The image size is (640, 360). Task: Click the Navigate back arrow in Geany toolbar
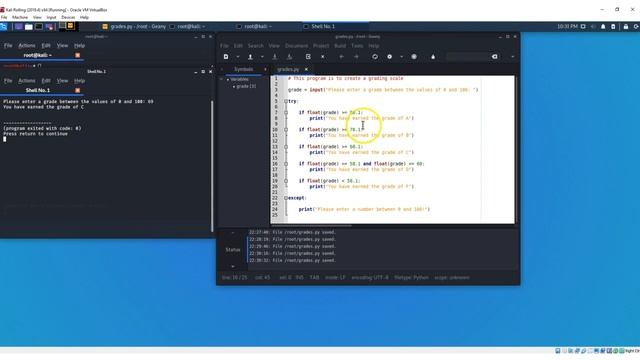point(342,57)
